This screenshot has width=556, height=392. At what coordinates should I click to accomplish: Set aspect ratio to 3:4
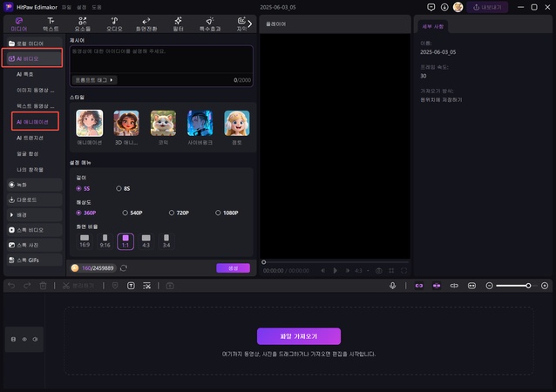(x=166, y=241)
